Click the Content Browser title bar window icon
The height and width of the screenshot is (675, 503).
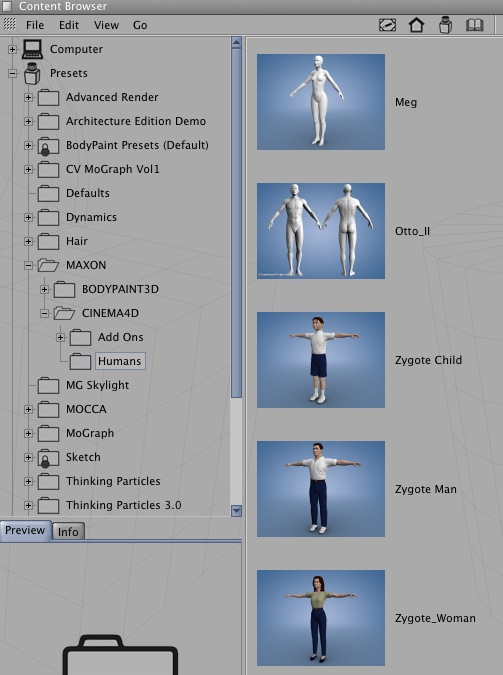coord(7,6)
